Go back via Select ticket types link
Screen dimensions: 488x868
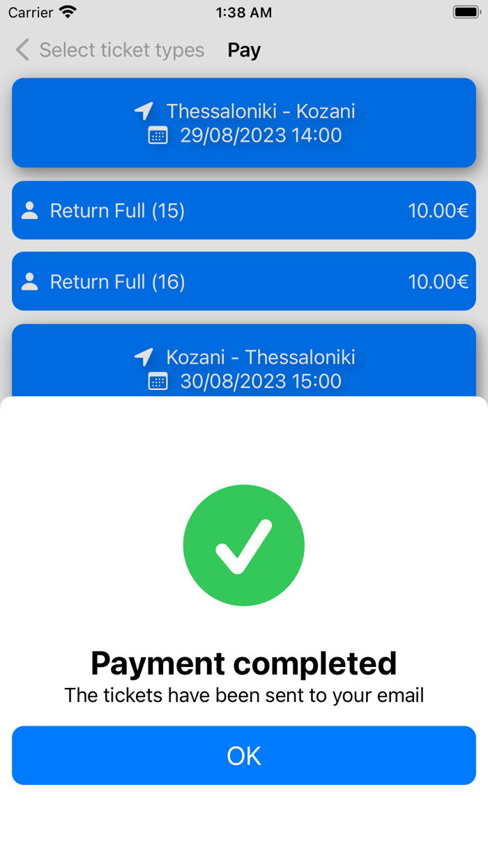pos(122,50)
